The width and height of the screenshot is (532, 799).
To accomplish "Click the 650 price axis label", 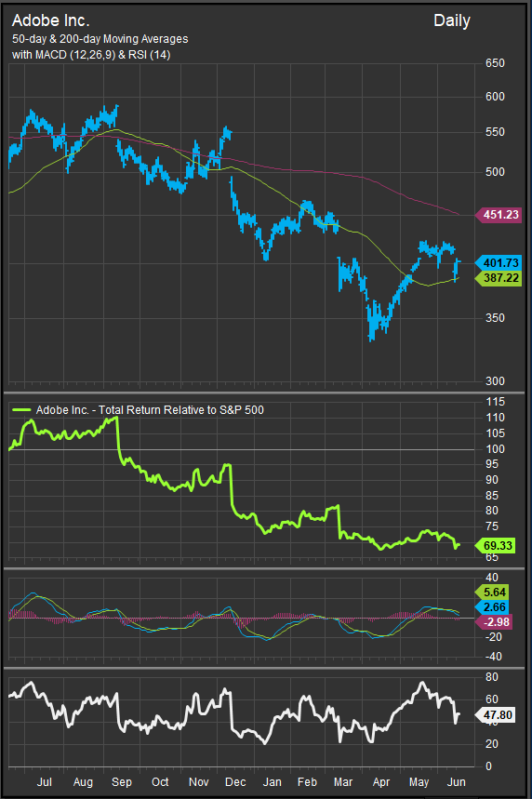I will (x=495, y=63).
